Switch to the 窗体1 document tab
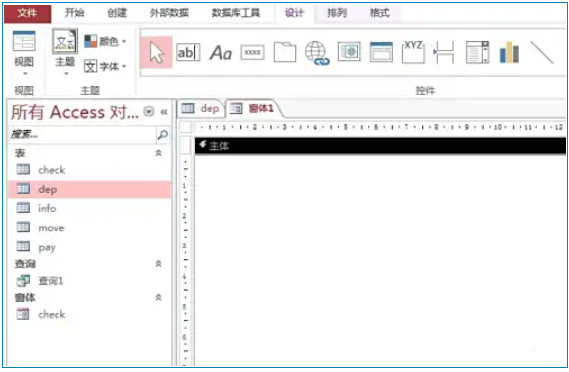The width and height of the screenshot is (569, 372). click(253, 108)
